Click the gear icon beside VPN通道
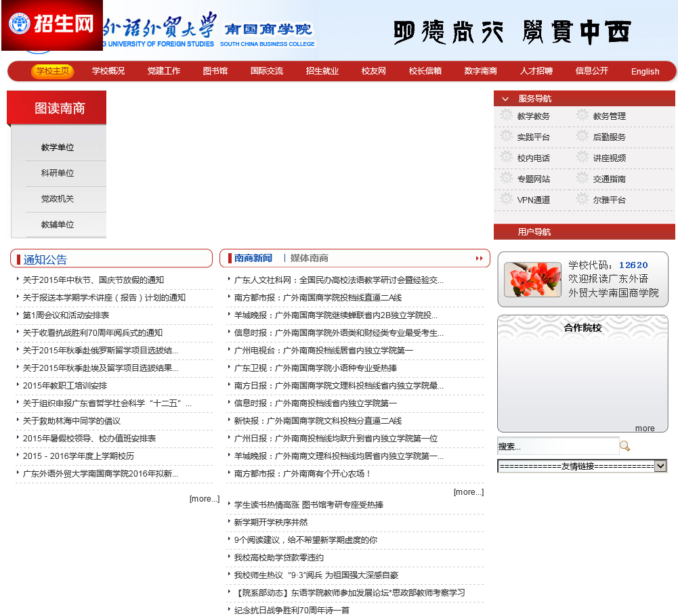Image resolution: width=678 pixels, height=616 pixels. [x=507, y=199]
